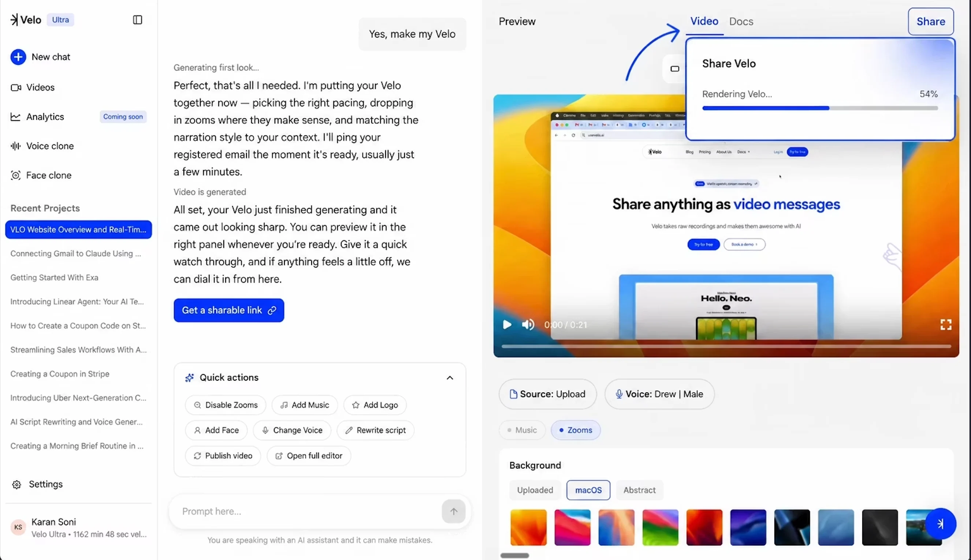Choose the blue-orange wavy background swatch
This screenshot has width=971, height=560.
tap(616, 527)
